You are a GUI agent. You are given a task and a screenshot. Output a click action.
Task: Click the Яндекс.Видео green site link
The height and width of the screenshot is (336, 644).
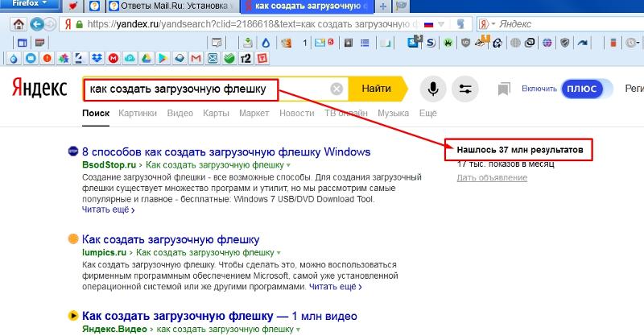(114, 329)
